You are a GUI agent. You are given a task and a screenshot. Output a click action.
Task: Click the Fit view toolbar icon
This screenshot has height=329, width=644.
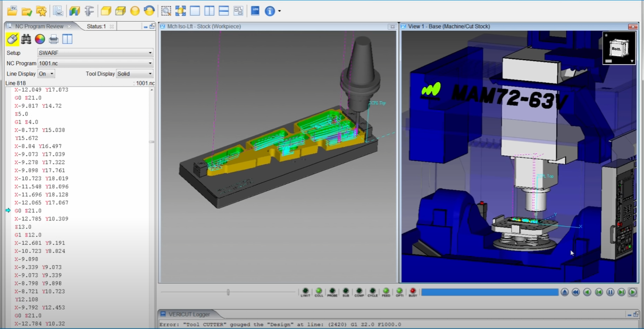click(180, 11)
